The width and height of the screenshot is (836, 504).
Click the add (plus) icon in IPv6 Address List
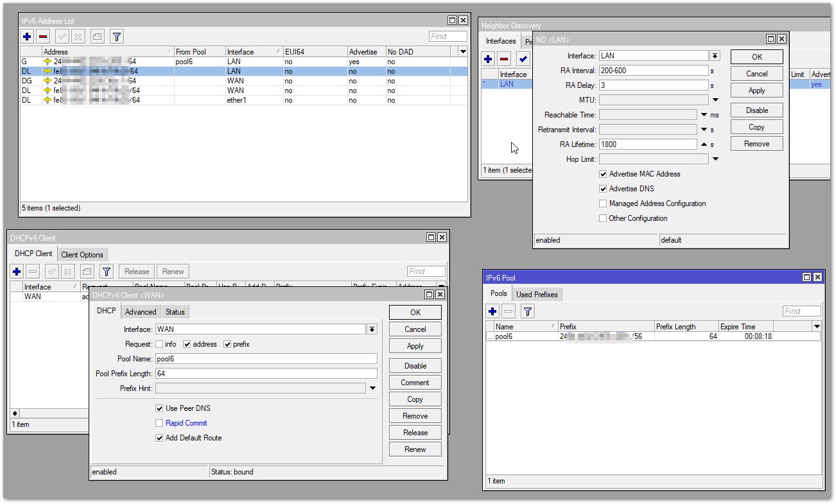point(27,37)
